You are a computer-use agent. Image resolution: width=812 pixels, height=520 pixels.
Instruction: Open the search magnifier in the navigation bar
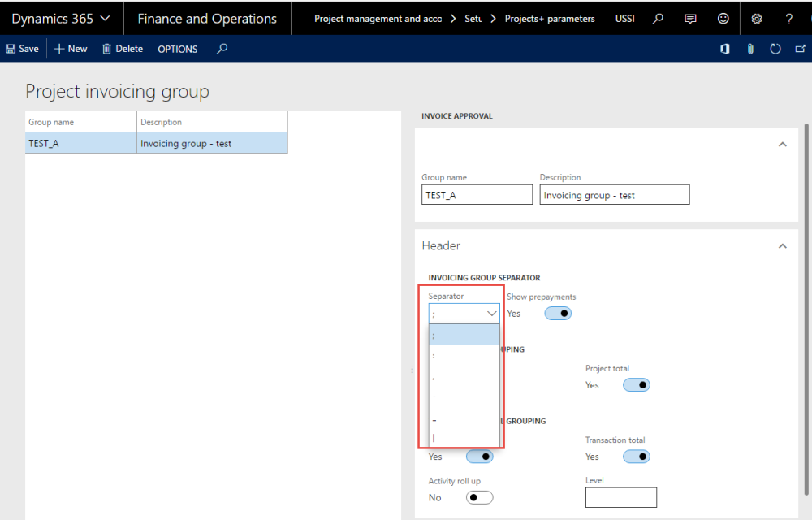pyautogui.click(x=658, y=18)
